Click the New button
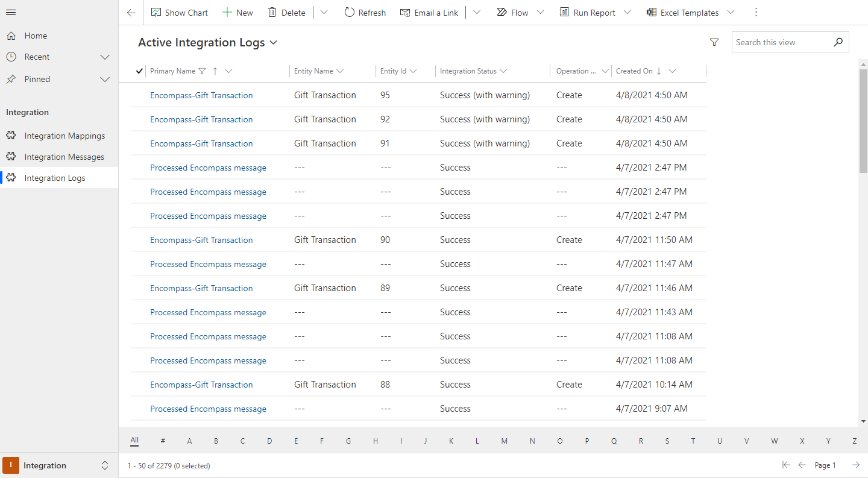This screenshot has width=868, height=478. tap(237, 13)
